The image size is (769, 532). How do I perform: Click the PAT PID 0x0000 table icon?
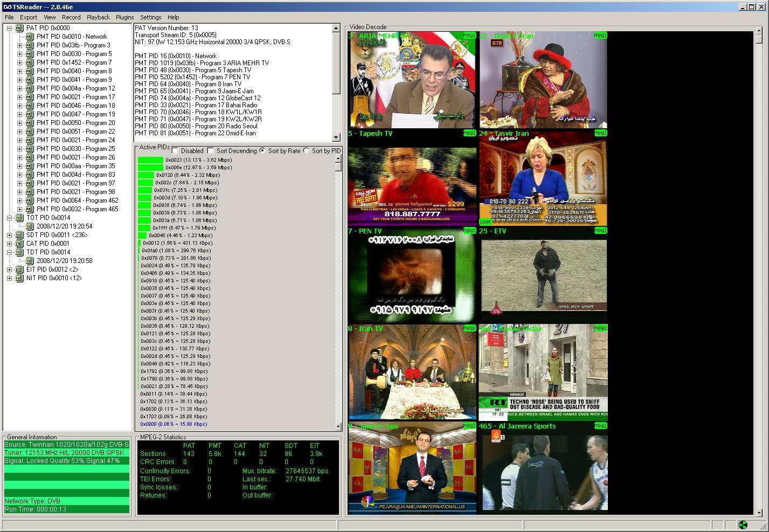(19, 28)
